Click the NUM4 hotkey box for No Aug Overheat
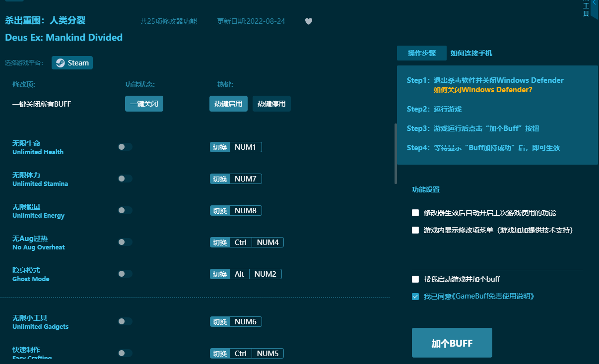 click(x=267, y=242)
